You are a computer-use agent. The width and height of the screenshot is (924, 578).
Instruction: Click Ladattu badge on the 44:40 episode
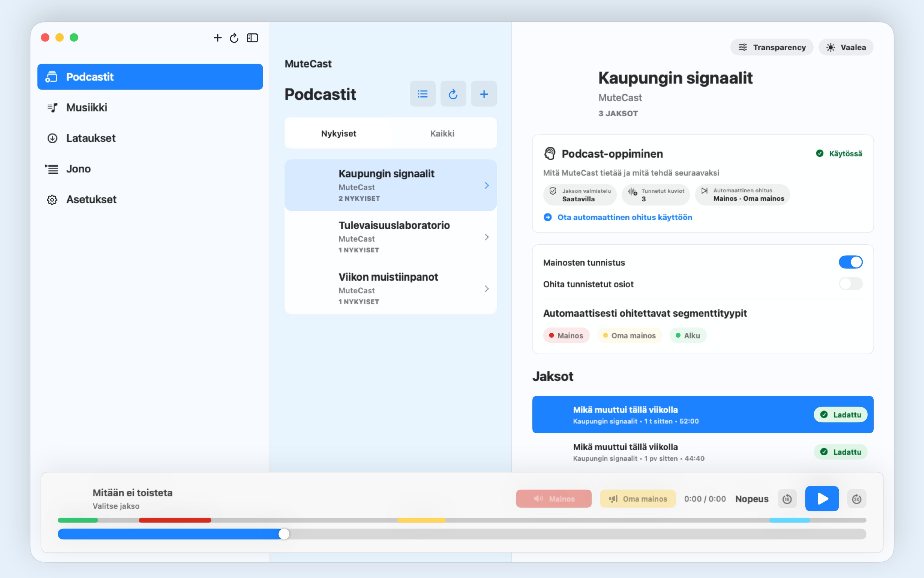(x=840, y=452)
